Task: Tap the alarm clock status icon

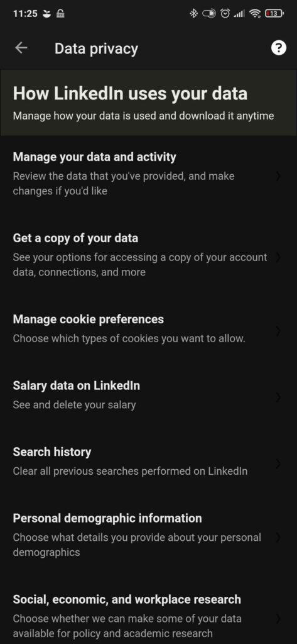Action: 225,14
